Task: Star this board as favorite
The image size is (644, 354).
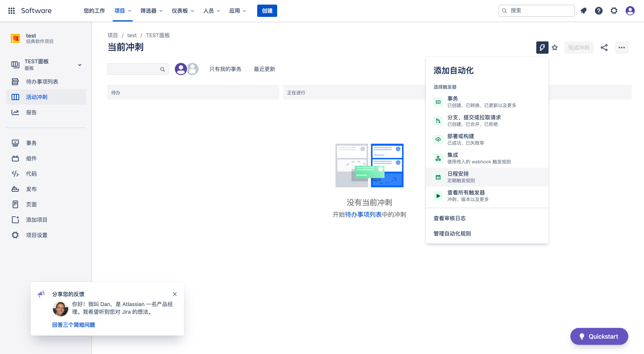Action: 555,48
